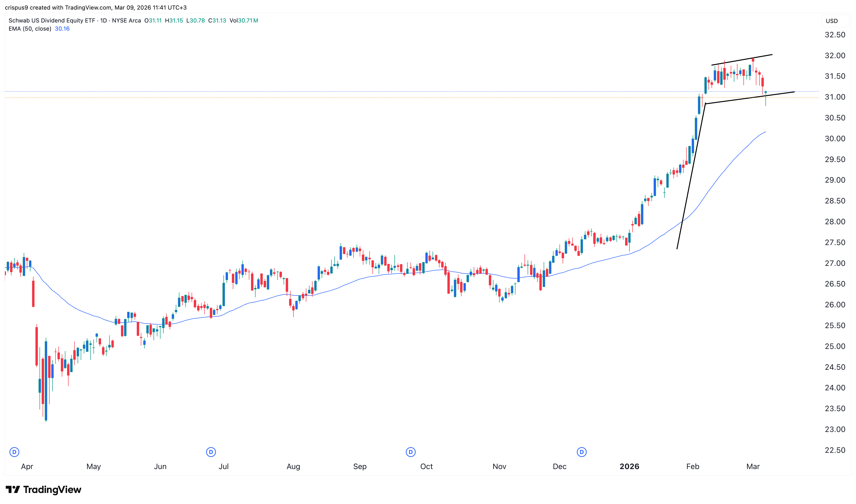Select the dividend D icon in December
The width and height of the screenshot is (856, 504).
click(582, 452)
